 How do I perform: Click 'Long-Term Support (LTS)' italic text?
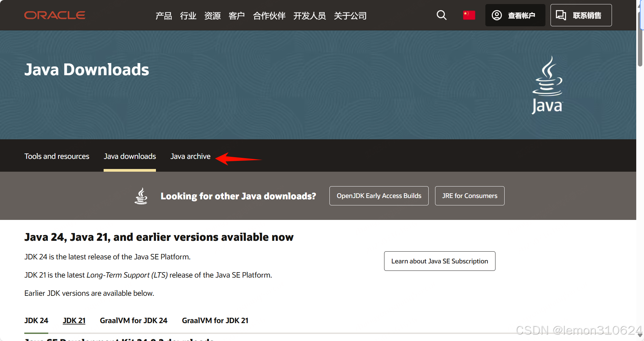pyautogui.click(x=127, y=275)
